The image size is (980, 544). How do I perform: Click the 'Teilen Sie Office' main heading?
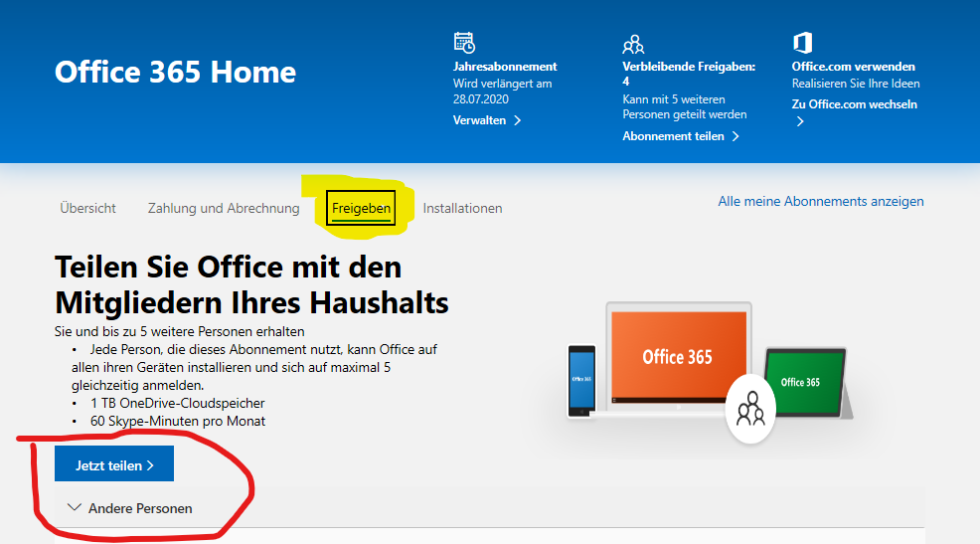tap(251, 284)
